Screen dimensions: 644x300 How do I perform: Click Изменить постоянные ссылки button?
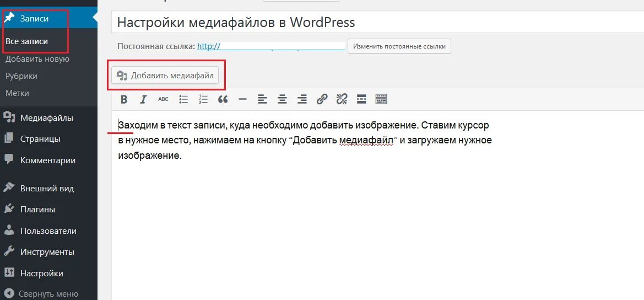coord(399,46)
